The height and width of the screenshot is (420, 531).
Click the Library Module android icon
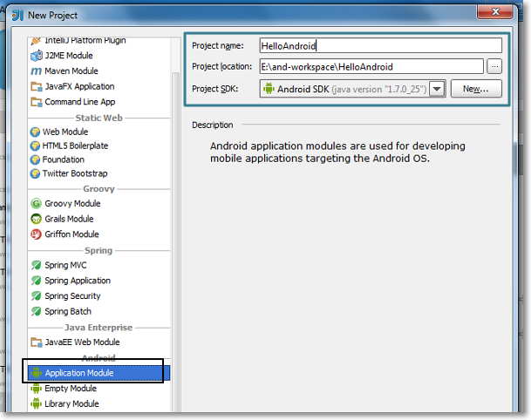(36, 403)
